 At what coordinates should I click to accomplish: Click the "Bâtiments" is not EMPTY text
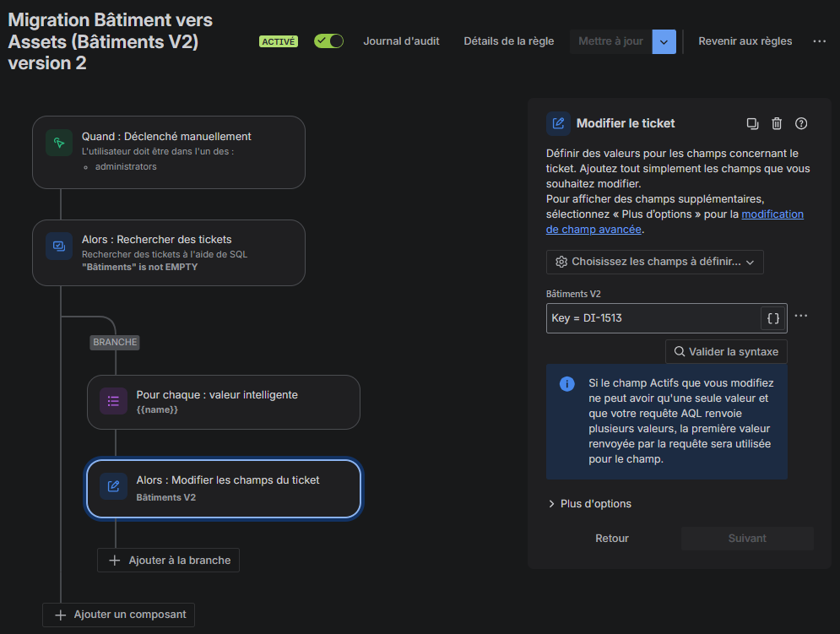click(139, 268)
